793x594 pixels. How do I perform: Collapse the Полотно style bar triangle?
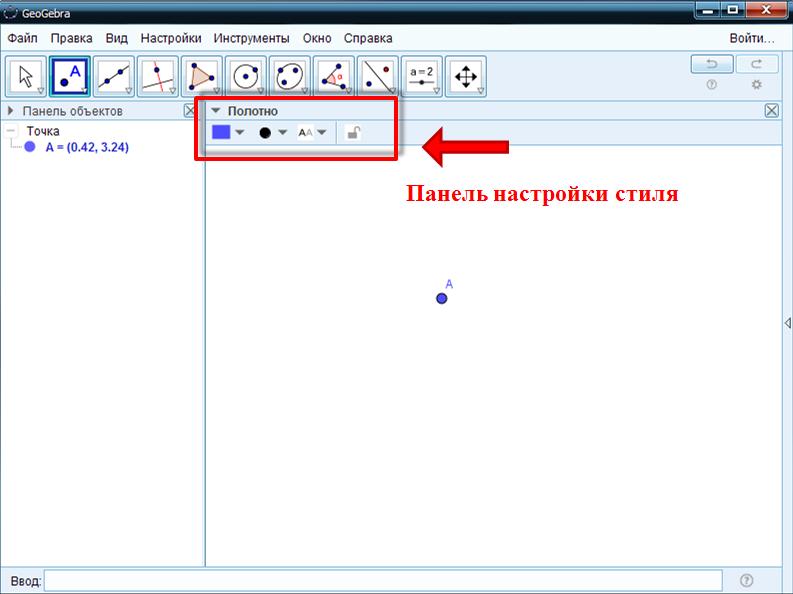click(x=216, y=111)
